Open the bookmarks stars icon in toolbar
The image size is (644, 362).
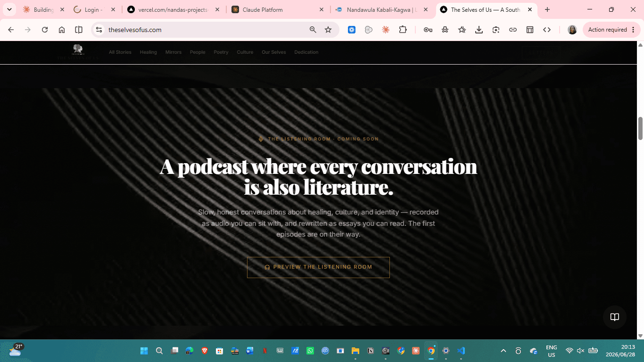(x=462, y=30)
